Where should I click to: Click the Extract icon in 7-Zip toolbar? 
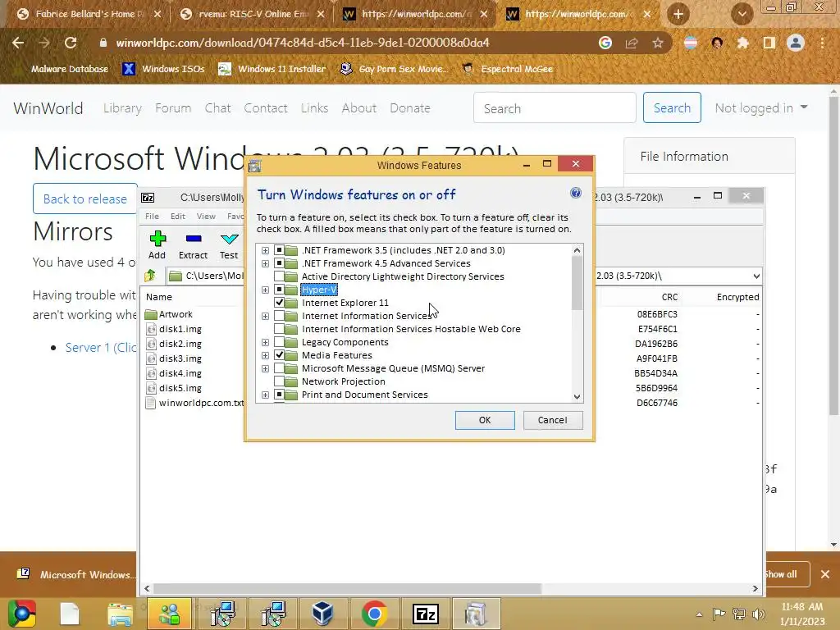point(193,239)
